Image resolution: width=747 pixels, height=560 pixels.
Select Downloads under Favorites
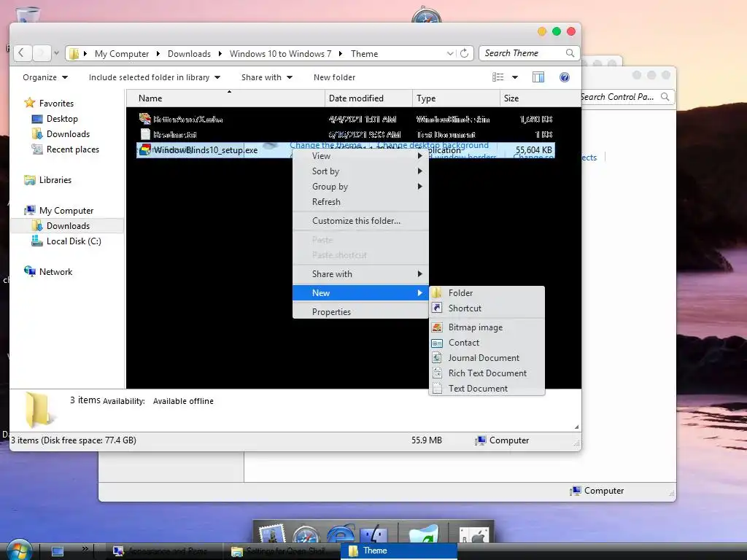(x=68, y=134)
